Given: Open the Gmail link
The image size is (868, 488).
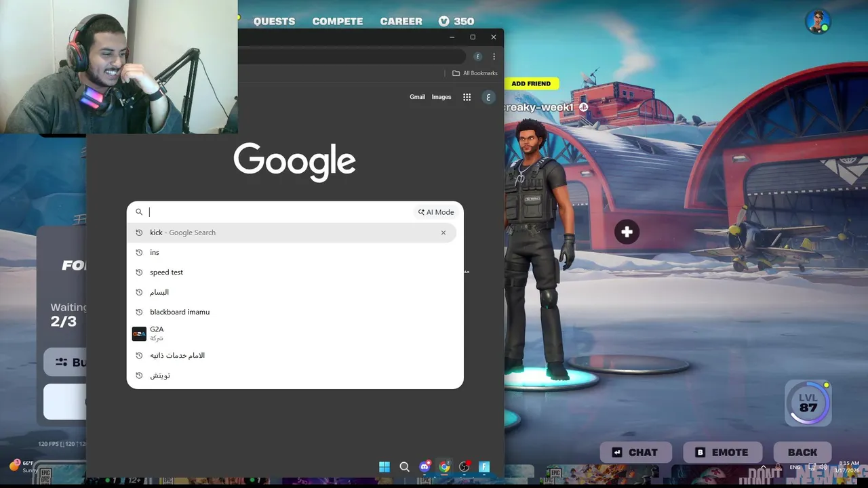Looking at the screenshot, I should coord(417,97).
